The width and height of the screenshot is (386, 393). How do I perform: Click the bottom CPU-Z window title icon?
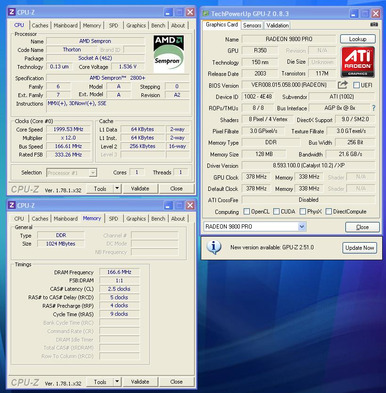pyautogui.click(x=12, y=205)
